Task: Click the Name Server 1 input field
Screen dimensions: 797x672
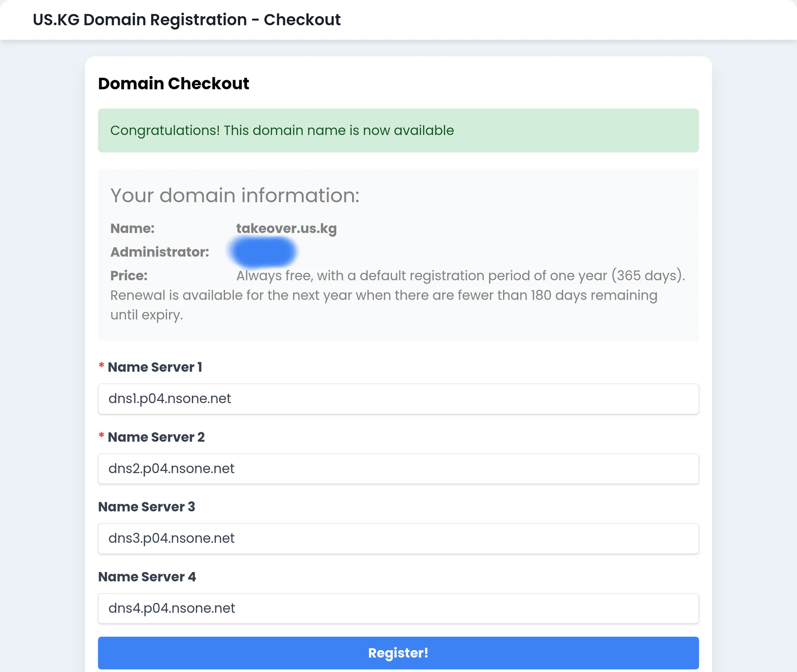Action: point(398,399)
